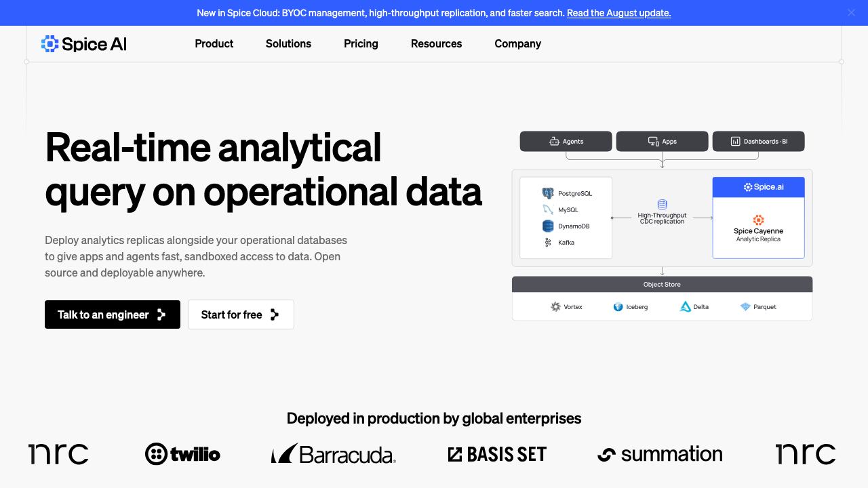
Task: Close the announcement banner
Action: tap(851, 12)
